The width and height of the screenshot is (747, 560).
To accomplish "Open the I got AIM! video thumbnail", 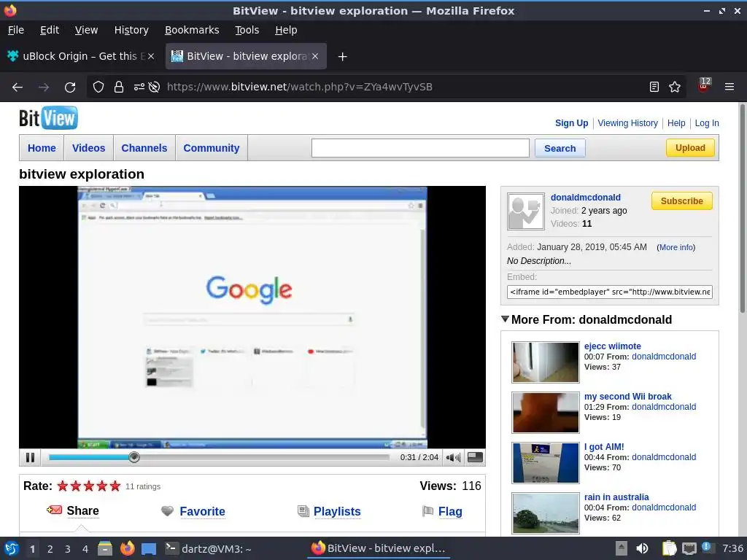I will (546, 462).
